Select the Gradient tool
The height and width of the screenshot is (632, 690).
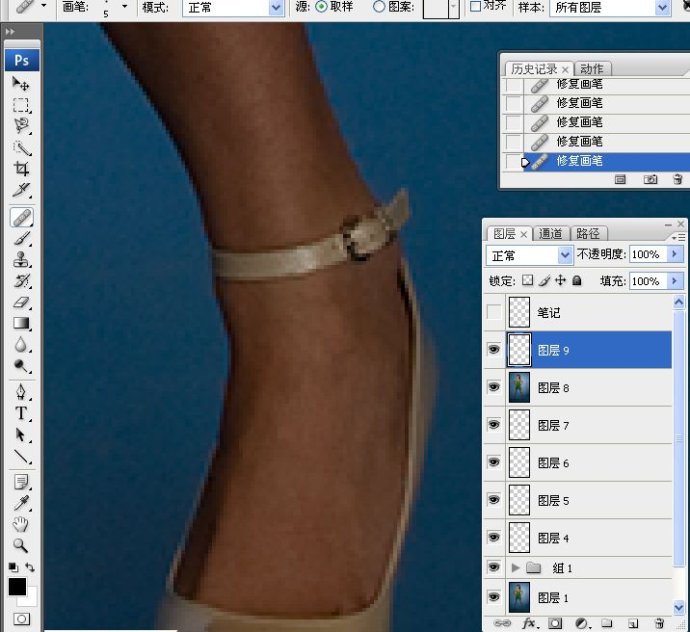[x=21, y=323]
